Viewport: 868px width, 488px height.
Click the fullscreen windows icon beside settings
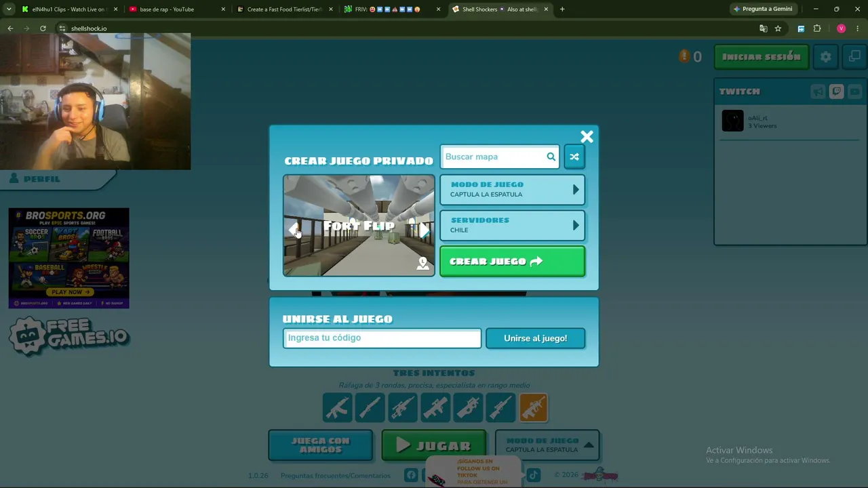pos(854,57)
